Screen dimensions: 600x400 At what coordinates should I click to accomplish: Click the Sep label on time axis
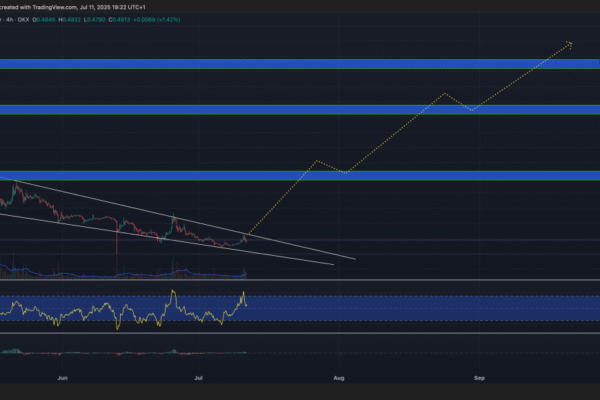pos(478,380)
